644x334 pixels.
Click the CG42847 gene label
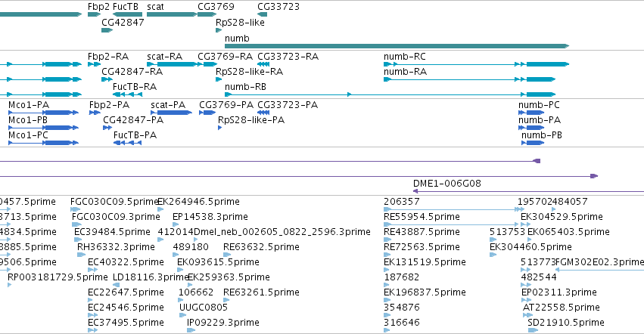click(123, 23)
